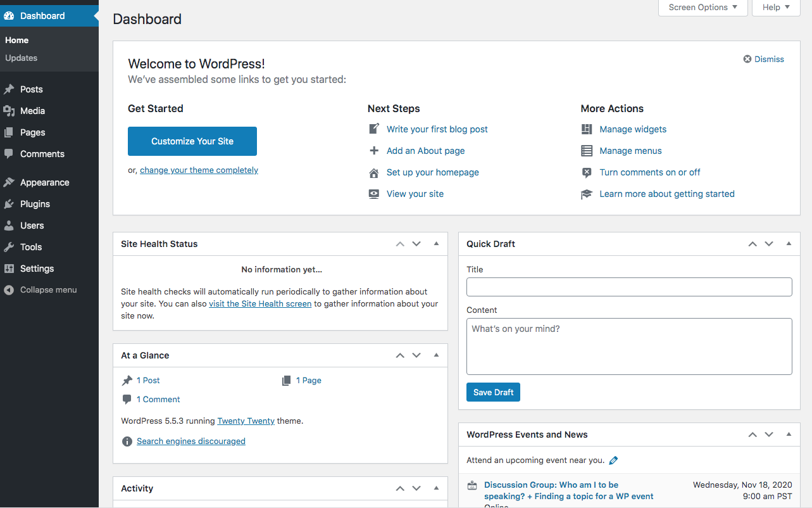
Task: Click the Posts pushpin icon
Action: pyautogui.click(x=9, y=89)
